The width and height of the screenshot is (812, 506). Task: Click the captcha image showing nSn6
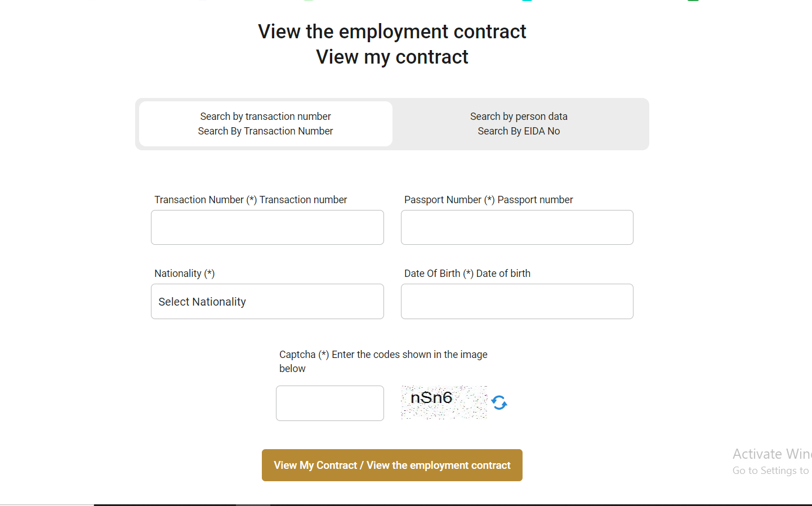pos(444,402)
